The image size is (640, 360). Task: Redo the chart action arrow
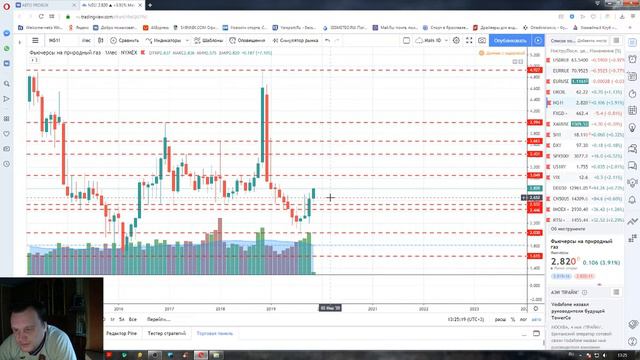(337, 40)
